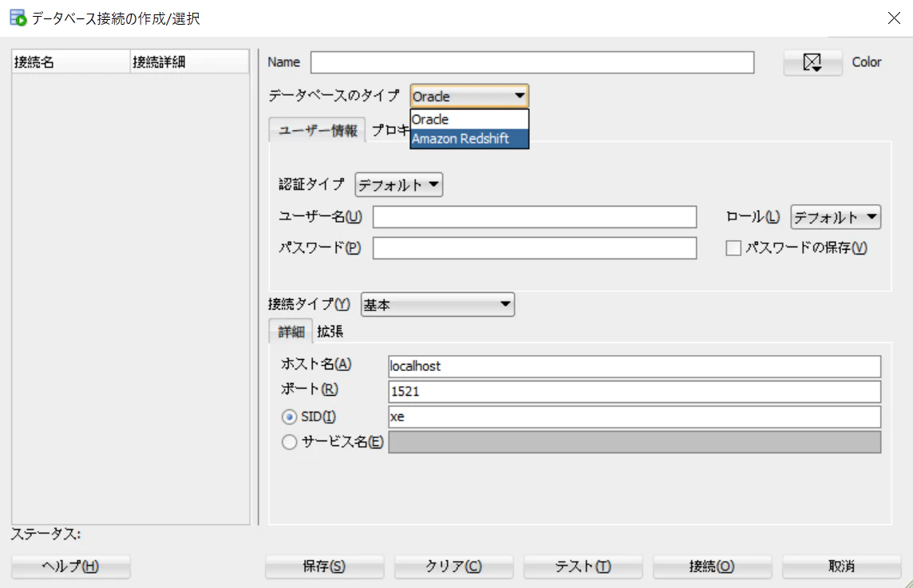The width and height of the screenshot is (913, 588).
Task: Choose Amazon Redshift from the list
Action: 469,139
